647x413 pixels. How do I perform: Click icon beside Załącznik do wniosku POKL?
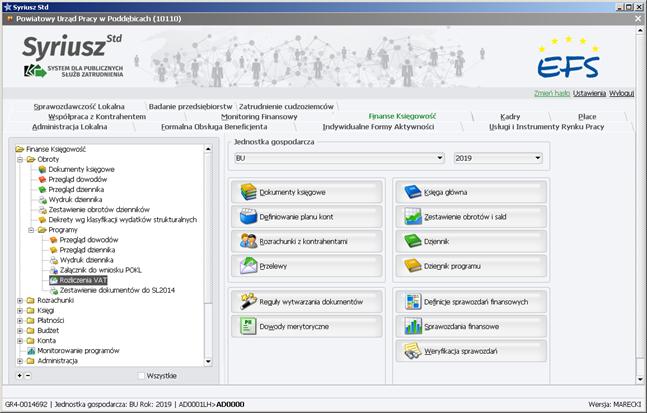tap(54, 270)
